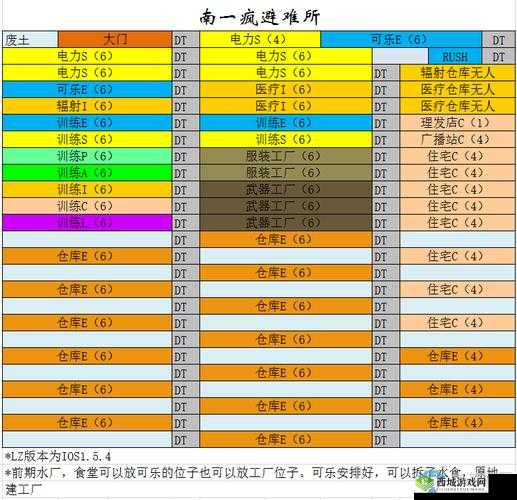This screenshot has width=517, height=500.
Task: Select the 废土 cell
Action: (x=30, y=40)
